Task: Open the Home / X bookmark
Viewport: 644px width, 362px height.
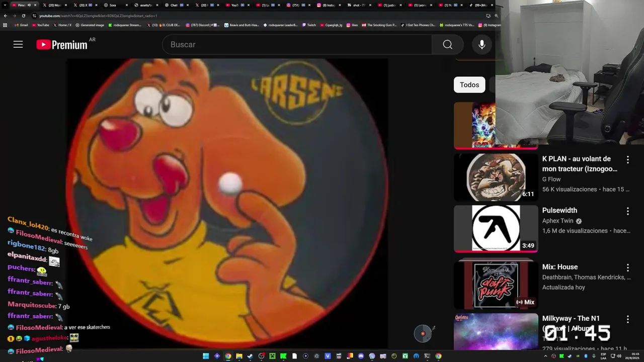Action: (x=63, y=25)
